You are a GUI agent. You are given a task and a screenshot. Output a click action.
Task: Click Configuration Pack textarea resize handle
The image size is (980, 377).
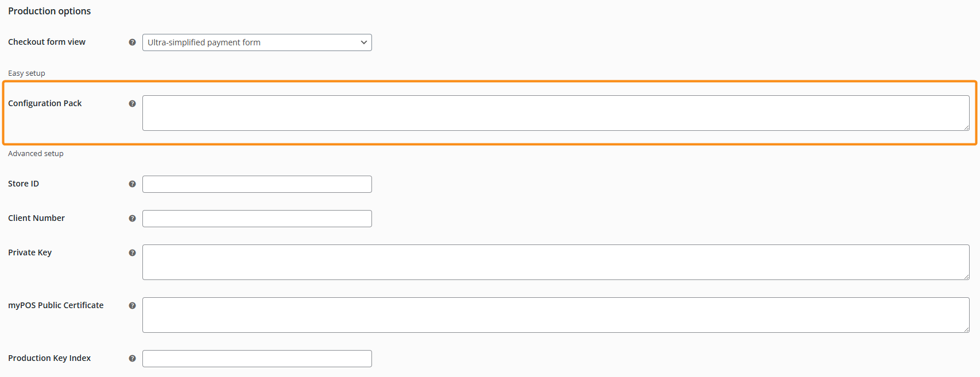[x=967, y=128]
